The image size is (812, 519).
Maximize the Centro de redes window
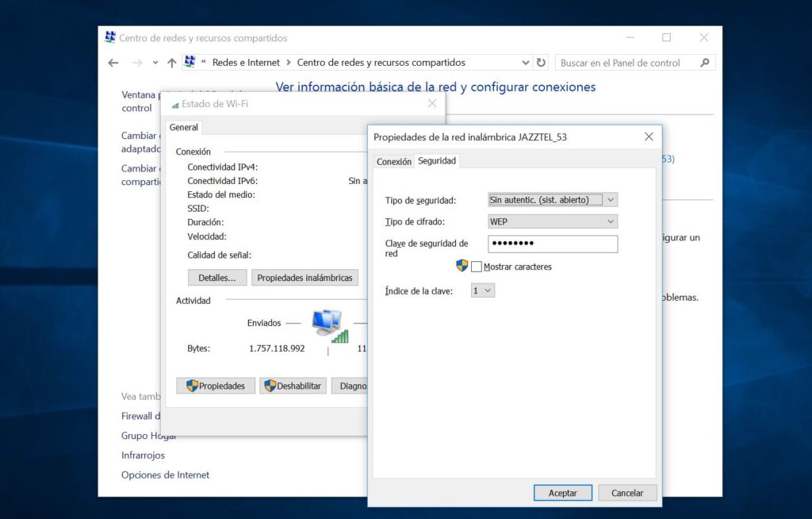tap(666, 37)
